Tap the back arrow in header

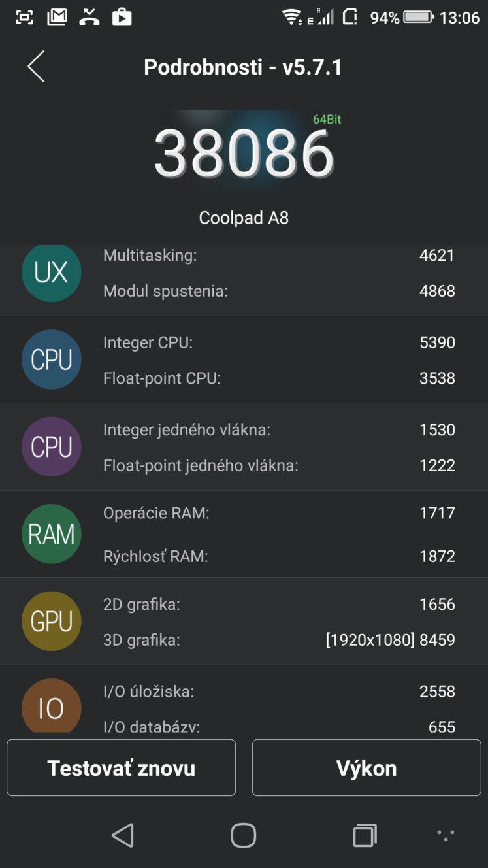36,67
